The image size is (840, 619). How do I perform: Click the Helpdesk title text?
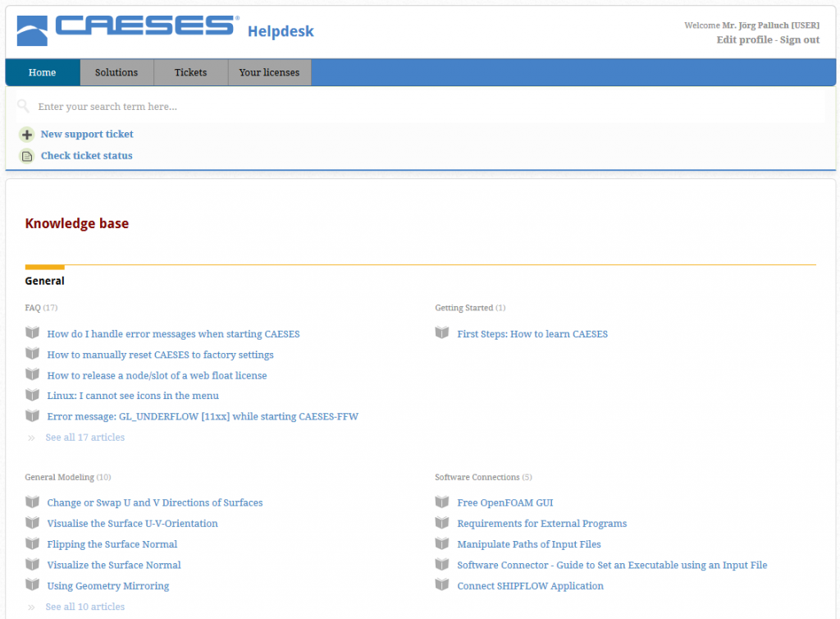[x=281, y=31]
